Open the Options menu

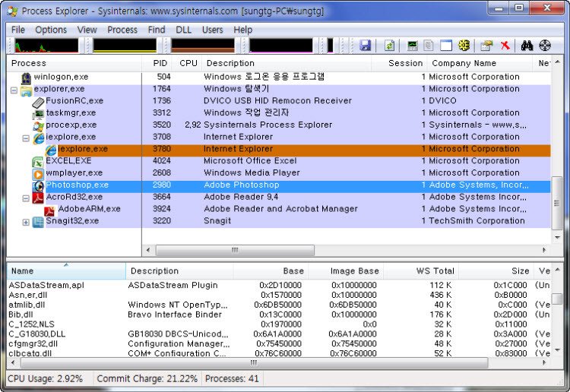(x=51, y=30)
